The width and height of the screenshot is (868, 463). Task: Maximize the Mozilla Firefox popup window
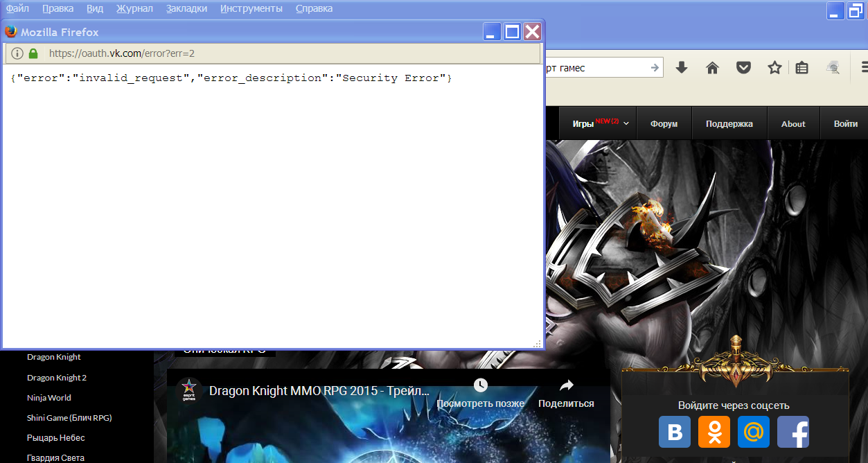click(512, 32)
